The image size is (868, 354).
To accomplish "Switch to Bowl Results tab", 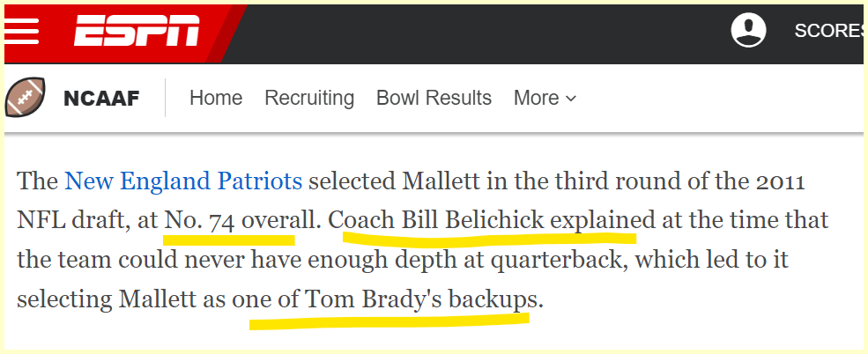I will (x=434, y=98).
